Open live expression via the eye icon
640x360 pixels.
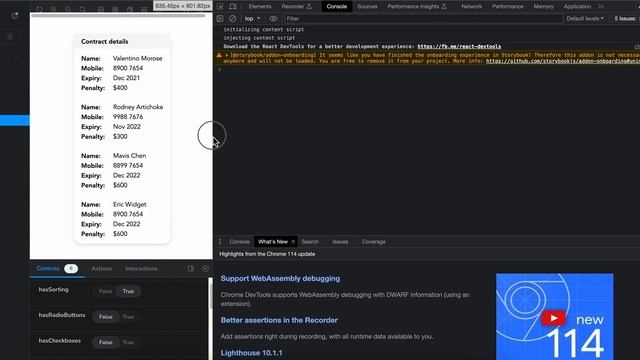pos(273,19)
